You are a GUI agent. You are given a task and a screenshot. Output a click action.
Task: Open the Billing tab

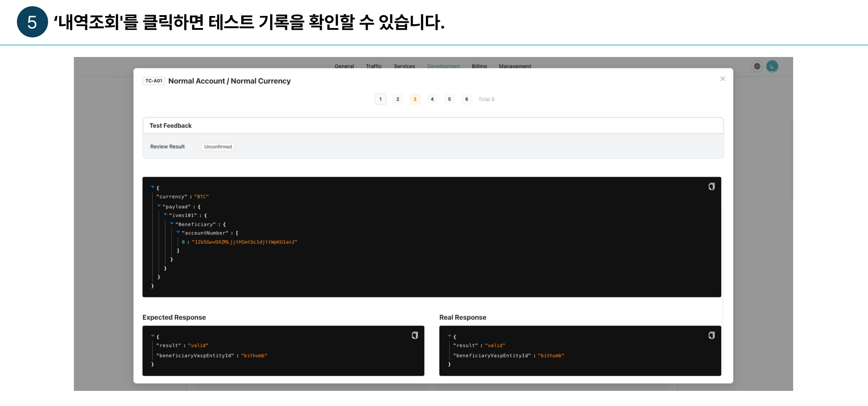click(479, 66)
